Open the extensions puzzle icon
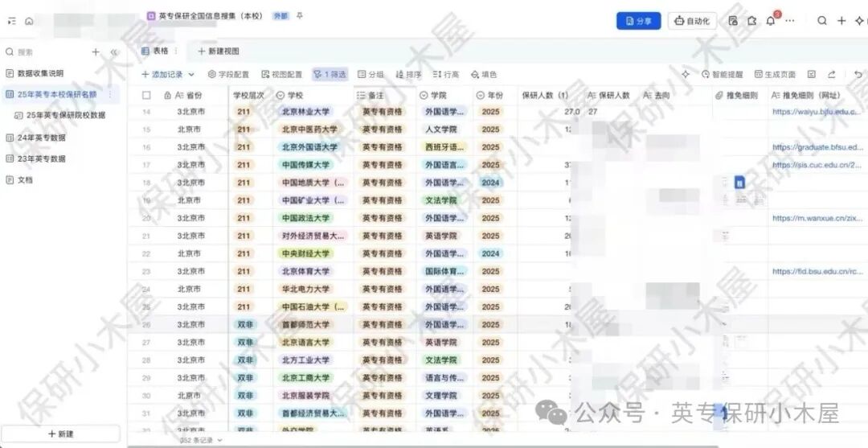Screen dimensions: 868x448 point(751,21)
